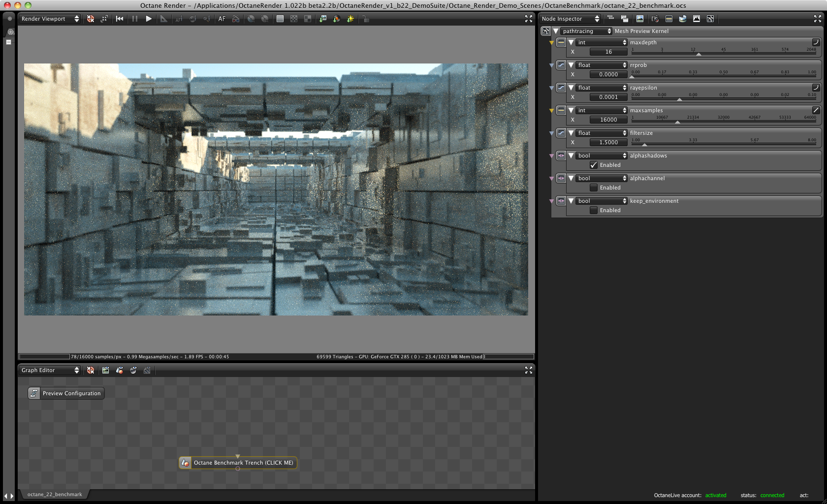Click the sun environment import icon
The width and height of the screenshot is (827, 504).
coord(350,19)
